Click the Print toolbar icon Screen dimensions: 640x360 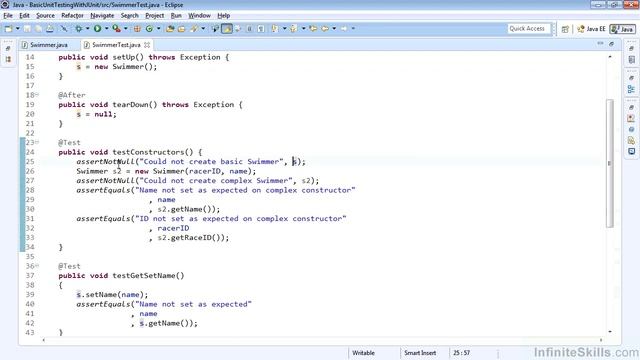point(50,29)
